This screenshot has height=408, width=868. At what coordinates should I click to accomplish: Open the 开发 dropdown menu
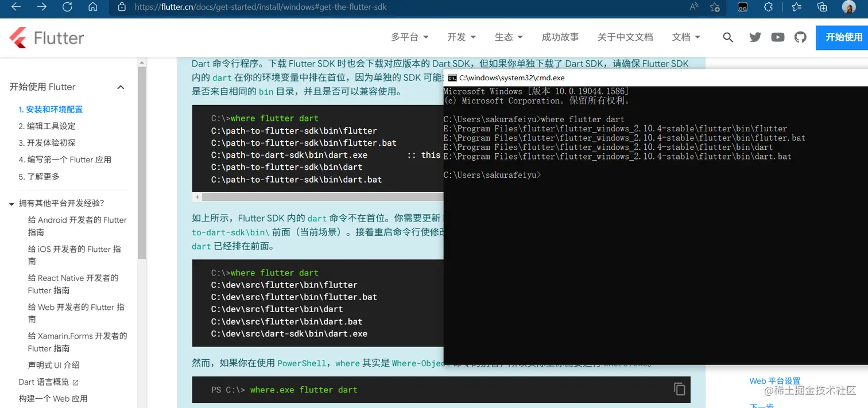[x=462, y=37]
